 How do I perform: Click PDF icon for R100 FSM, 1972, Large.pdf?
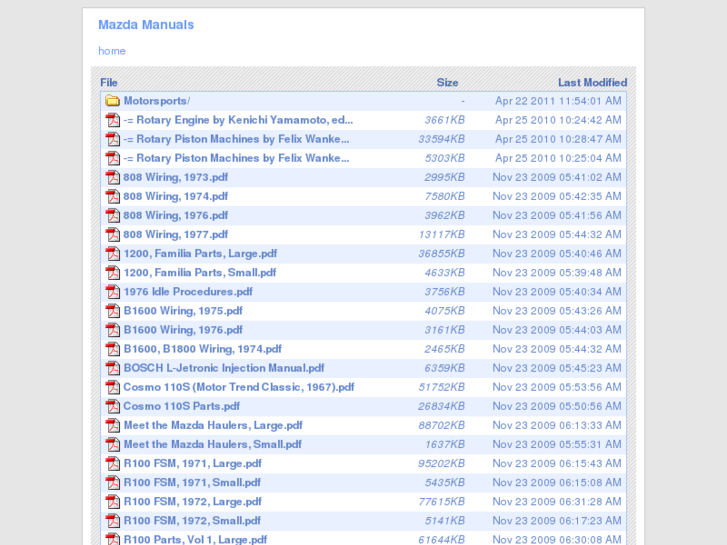click(112, 501)
